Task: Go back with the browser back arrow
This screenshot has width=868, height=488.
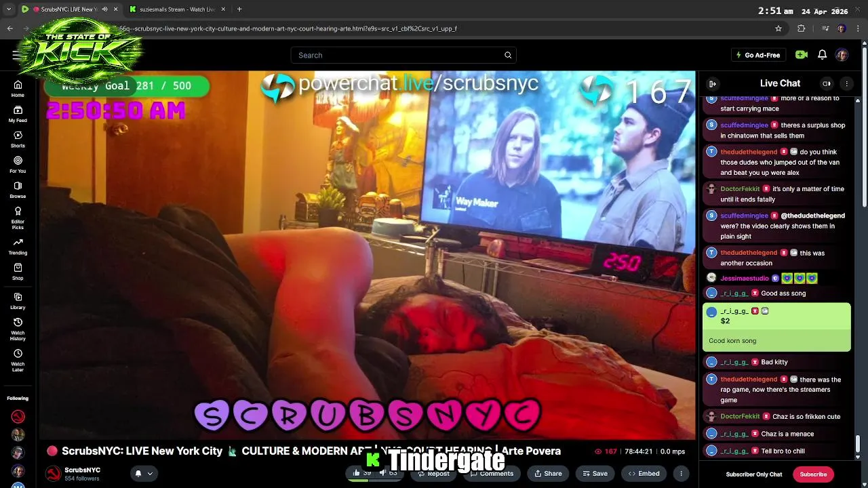Action: [x=9, y=28]
